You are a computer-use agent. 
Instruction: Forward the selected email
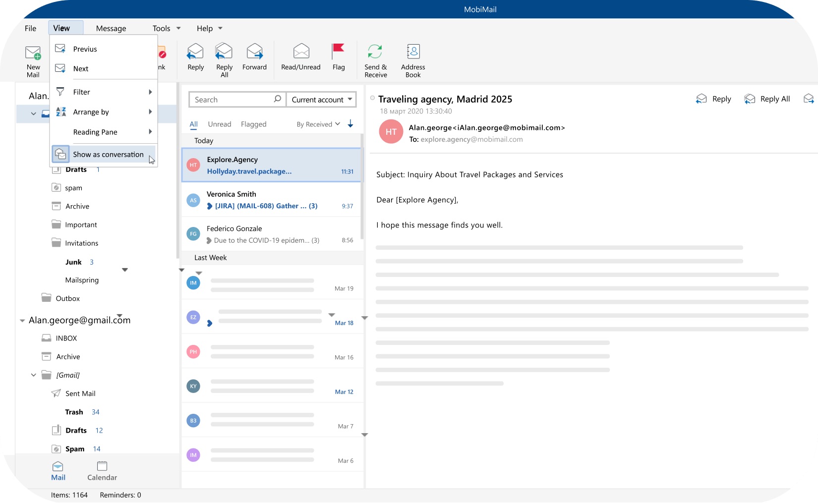(254, 52)
